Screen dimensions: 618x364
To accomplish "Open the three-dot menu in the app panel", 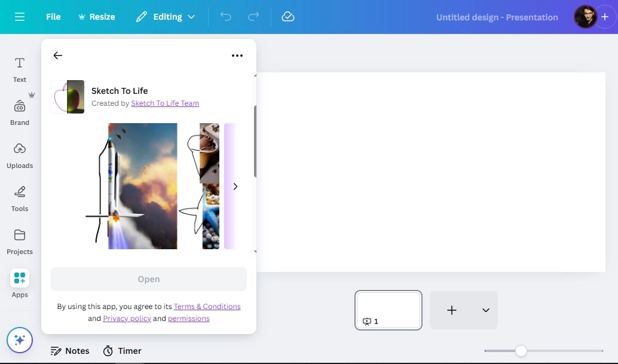I will click(237, 55).
